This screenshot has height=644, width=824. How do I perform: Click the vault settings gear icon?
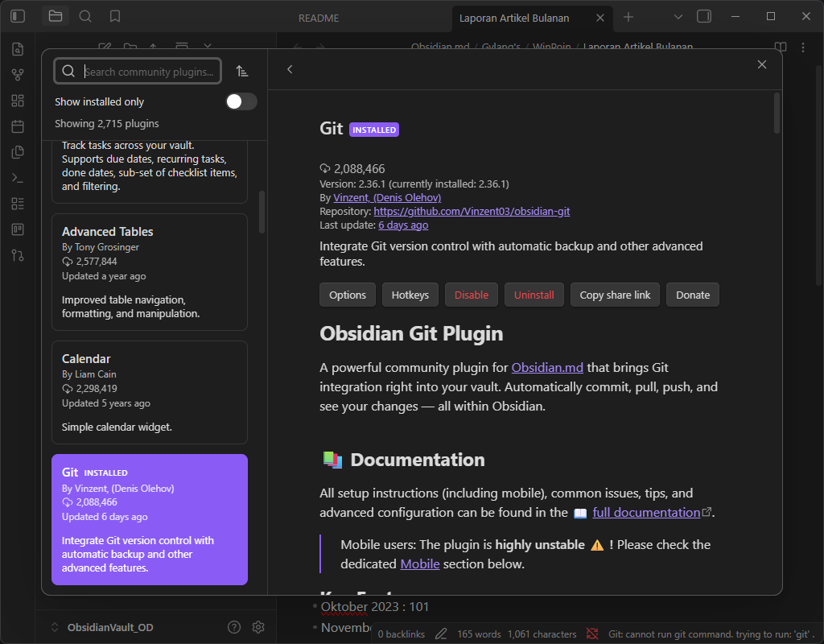pyautogui.click(x=258, y=627)
